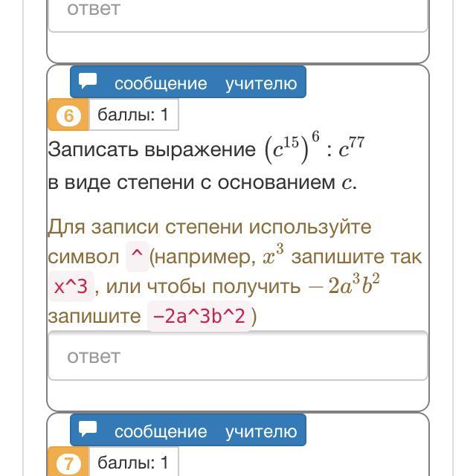Click the orange number 7 badge

pos(68,464)
